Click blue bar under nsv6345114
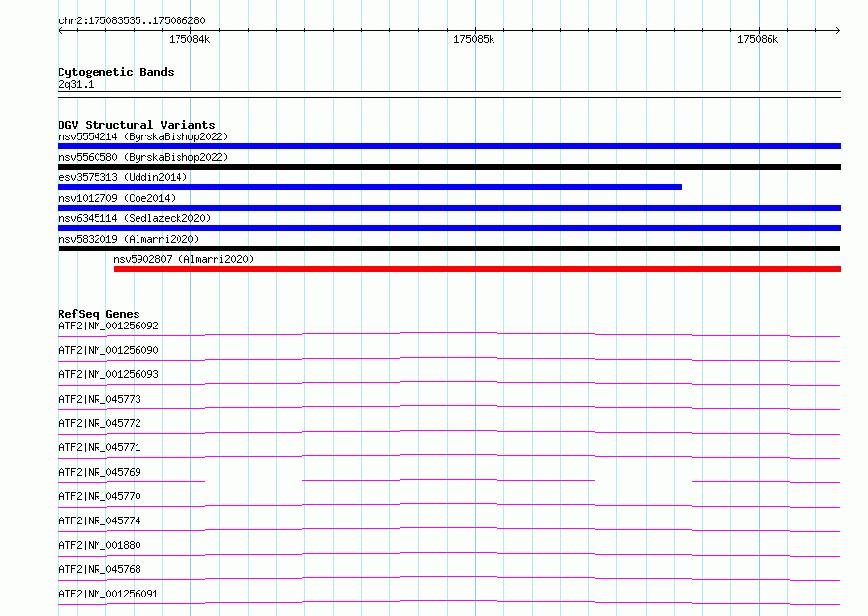Image resolution: width=868 pixels, height=616 pixels. (x=449, y=228)
